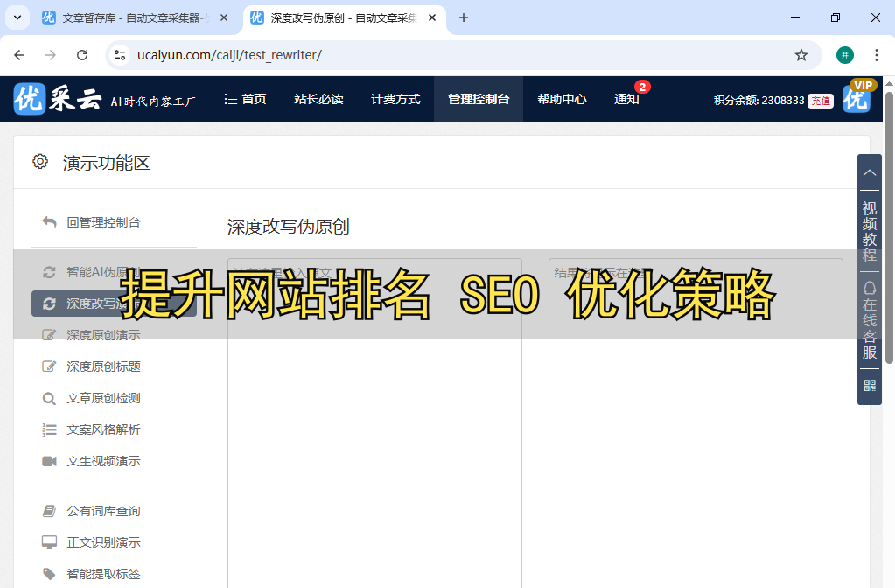Open 公有词库查询 in the sidebar
Image resolution: width=895 pixels, height=588 pixels.
tap(103, 511)
